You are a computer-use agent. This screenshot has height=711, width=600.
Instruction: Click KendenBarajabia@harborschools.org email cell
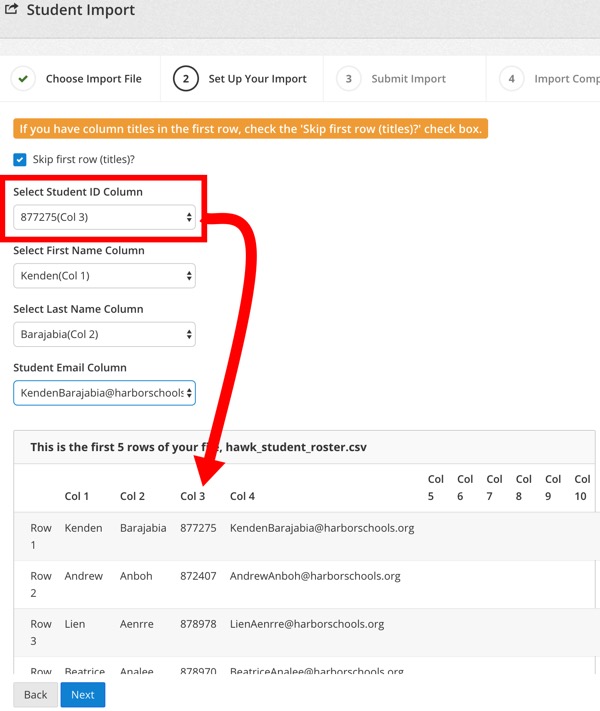coord(322,528)
